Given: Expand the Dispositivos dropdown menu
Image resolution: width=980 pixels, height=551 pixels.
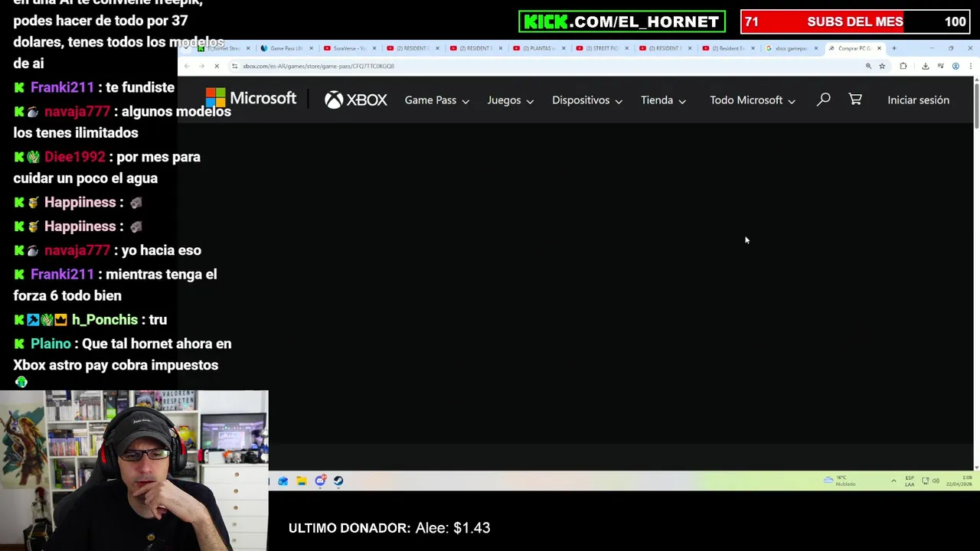Looking at the screenshot, I should pyautogui.click(x=587, y=100).
